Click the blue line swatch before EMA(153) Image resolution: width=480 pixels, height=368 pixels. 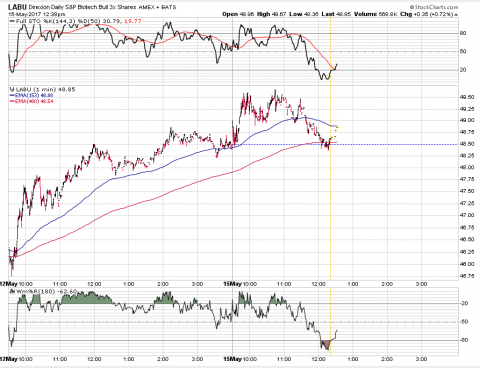pyautogui.click(x=12, y=95)
